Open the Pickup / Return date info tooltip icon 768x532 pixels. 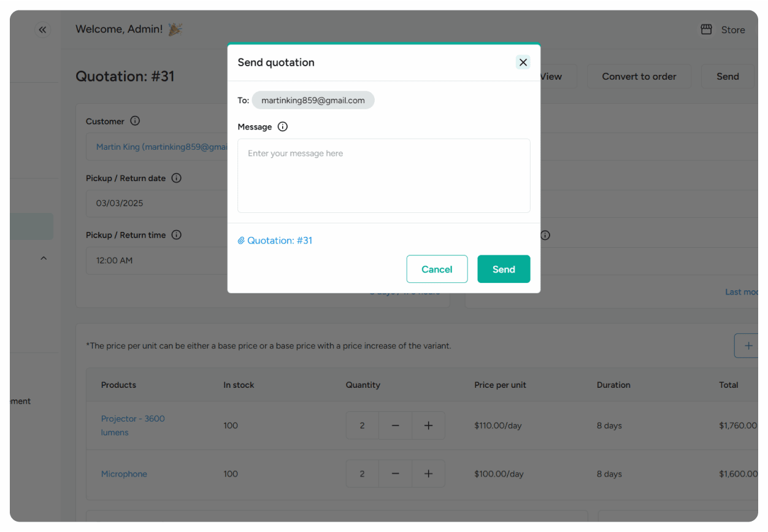pos(176,178)
